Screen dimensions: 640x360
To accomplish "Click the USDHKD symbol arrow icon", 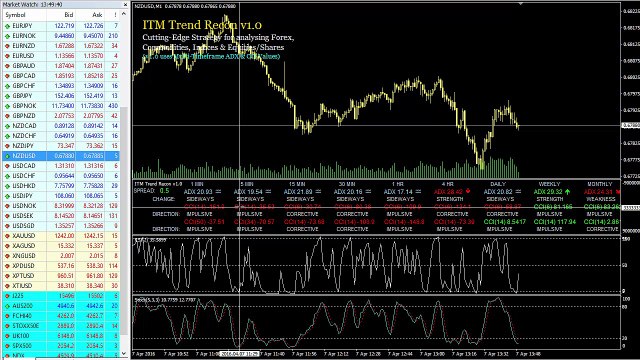I will 7,186.
